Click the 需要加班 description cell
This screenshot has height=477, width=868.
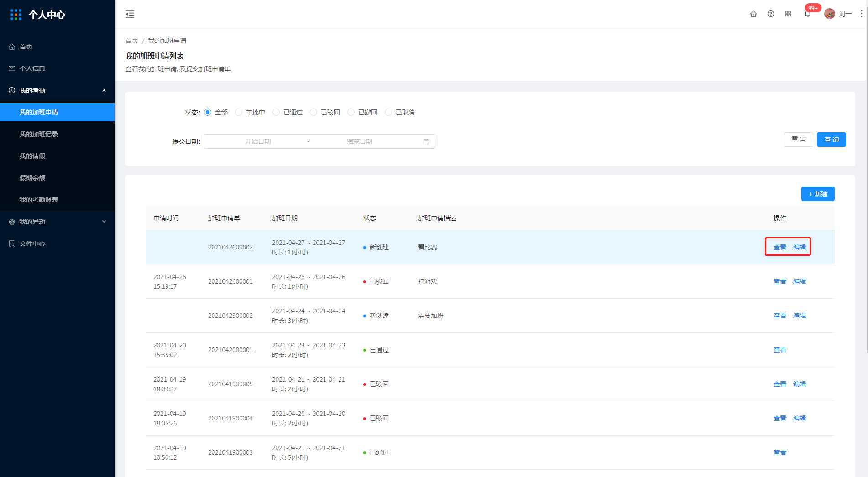tap(431, 316)
